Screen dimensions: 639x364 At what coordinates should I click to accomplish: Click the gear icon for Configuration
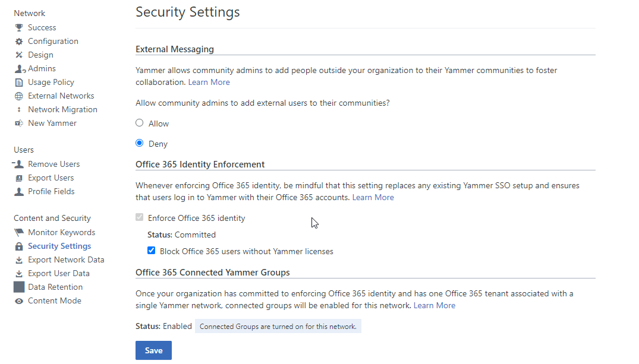pyautogui.click(x=19, y=42)
